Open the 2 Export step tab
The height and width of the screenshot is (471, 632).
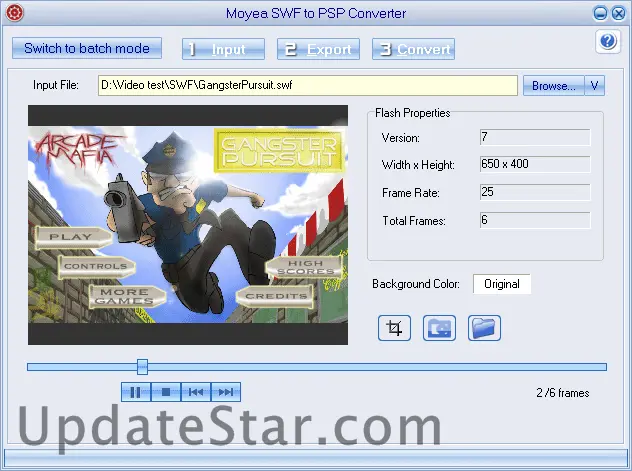point(318,49)
